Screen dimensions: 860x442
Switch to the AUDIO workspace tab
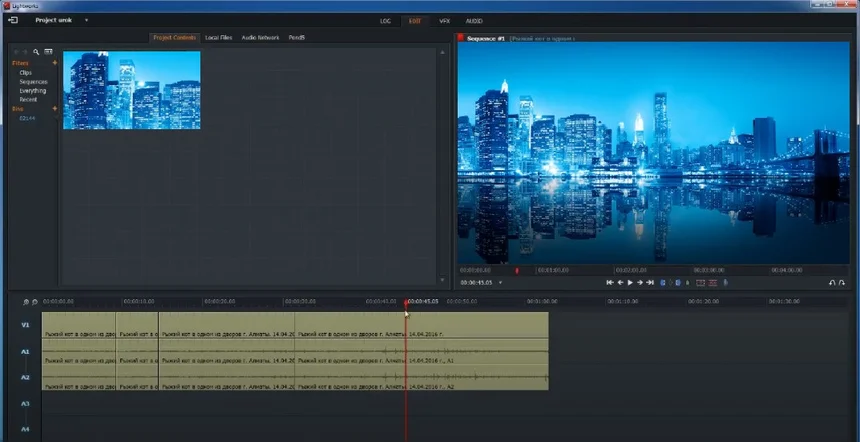tap(474, 21)
